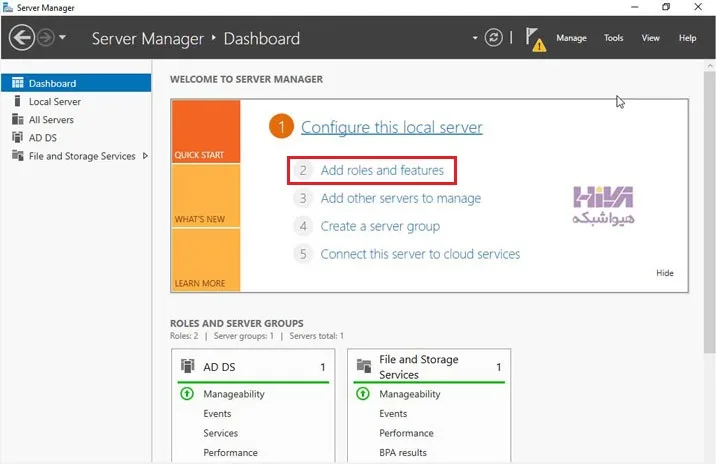Open the Manage menu
The image size is (716, 464).
click(571, 38)
